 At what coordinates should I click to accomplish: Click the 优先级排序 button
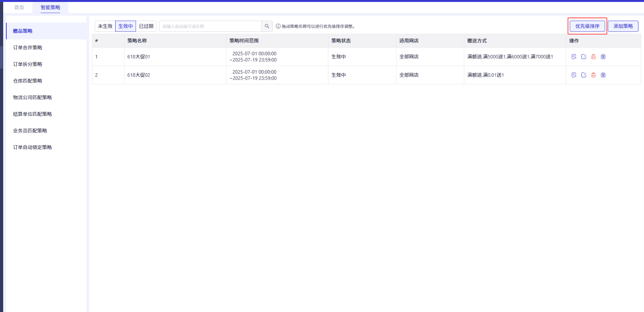pyautogui.click(x=587, y=26)
